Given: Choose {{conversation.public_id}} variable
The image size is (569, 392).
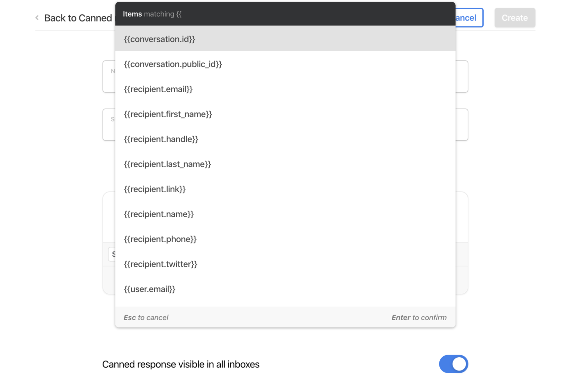Looking at the screenshot, I should click(173, 64).
